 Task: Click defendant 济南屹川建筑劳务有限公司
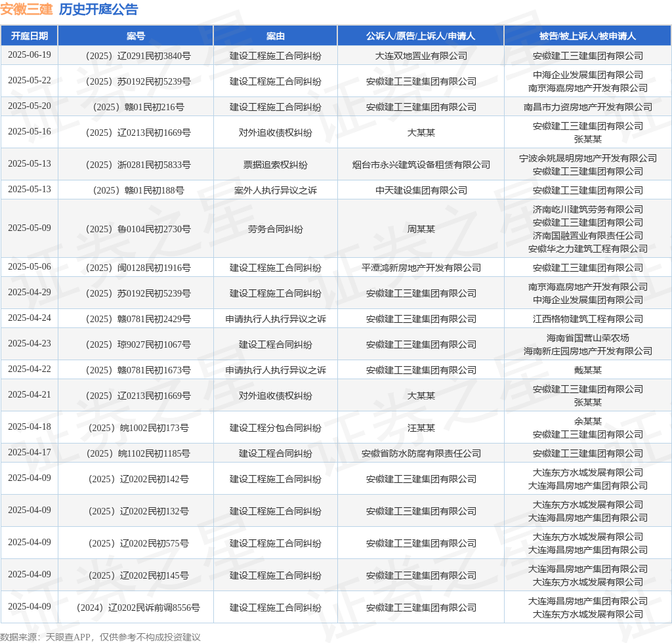tap(587, 209)
